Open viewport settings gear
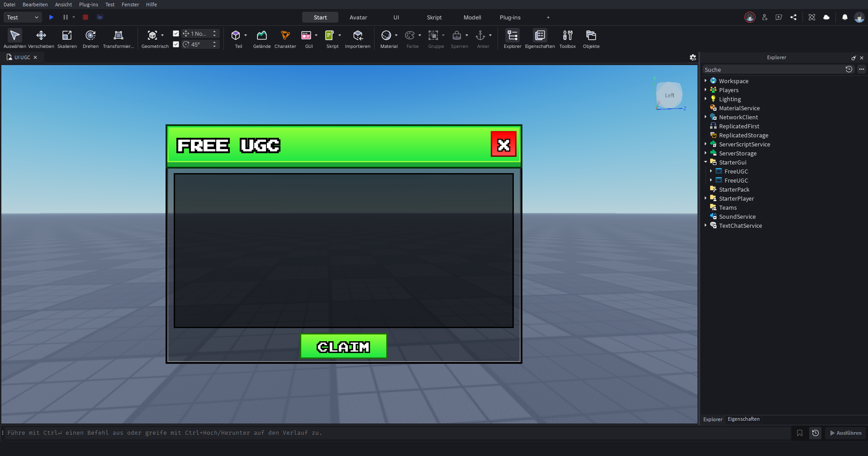Image resolution: width=868 pixels, height=456 pixels. [x=693, y=57]
